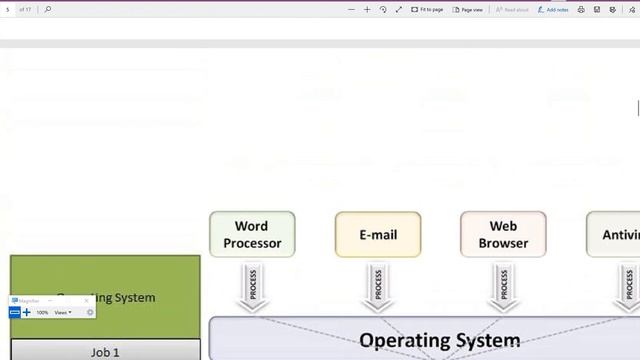The width and height of the screenshot is (640, 360).
Task: Zoom out using Magnifier's blue minus button
Action: [15, 313]
